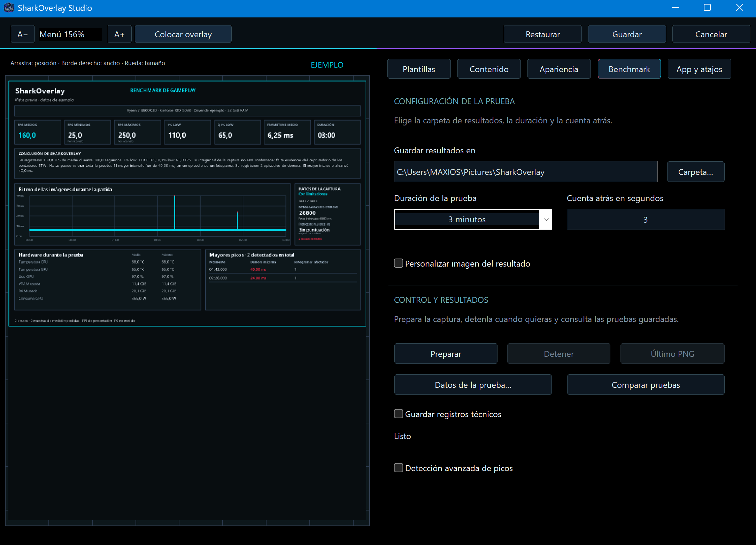Go to App y atajos tab
756x545 pixels.
pyautogui.click(x=699, y=69)
